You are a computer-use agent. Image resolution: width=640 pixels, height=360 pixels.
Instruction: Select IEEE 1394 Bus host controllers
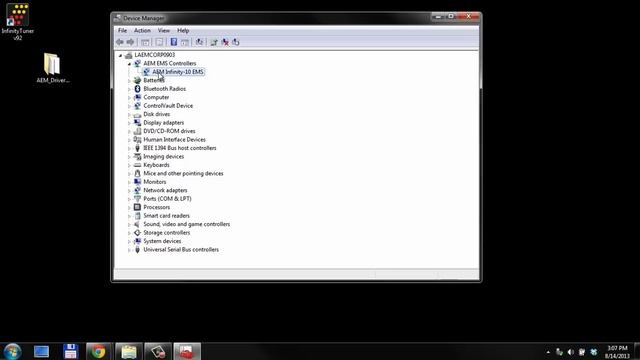180,148
